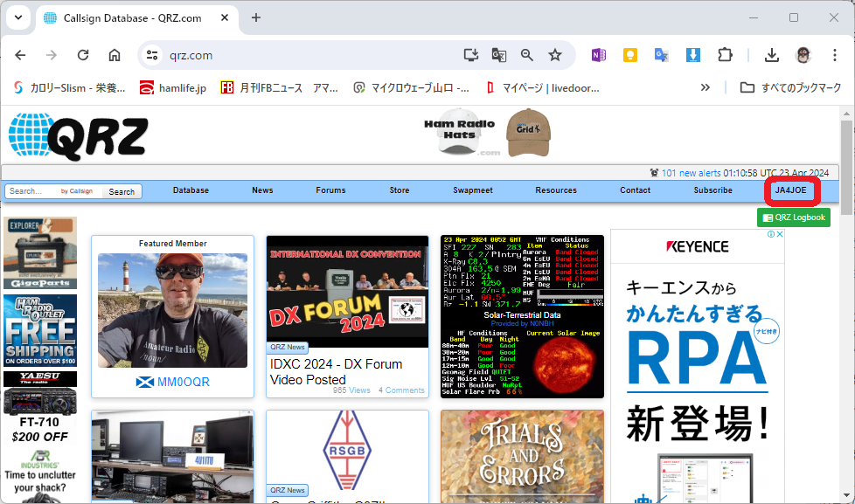Open the Solar-Terrestrial Data panel
This screenshot has width=855, height=504.
click(523, 316)
